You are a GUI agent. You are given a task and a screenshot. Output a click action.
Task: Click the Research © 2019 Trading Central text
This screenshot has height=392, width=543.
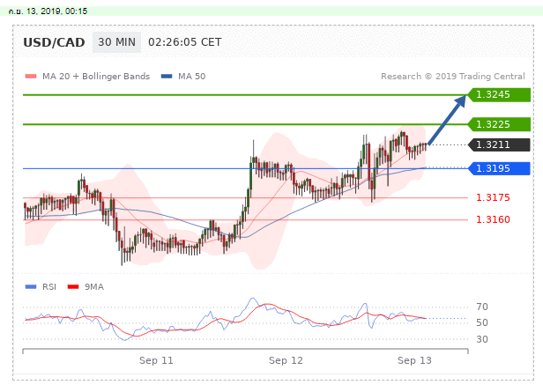(453, 76)
